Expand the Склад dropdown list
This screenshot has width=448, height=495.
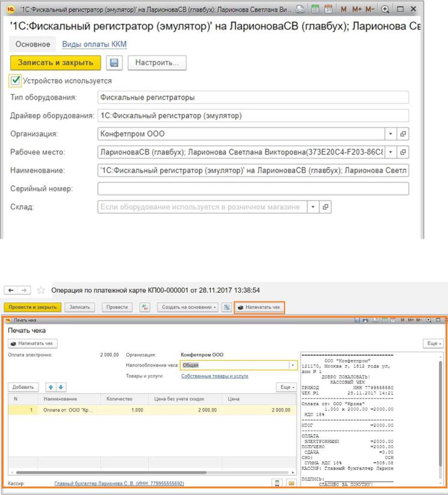click(x=312, y=207)
